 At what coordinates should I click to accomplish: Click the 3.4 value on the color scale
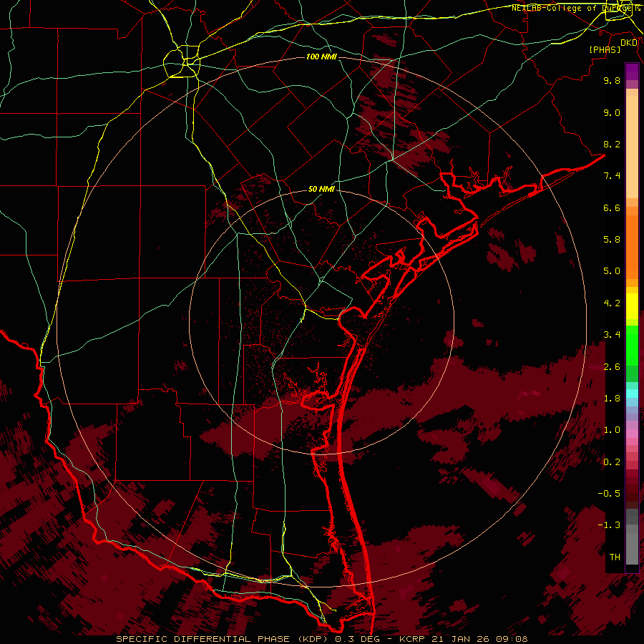[612, 335]
